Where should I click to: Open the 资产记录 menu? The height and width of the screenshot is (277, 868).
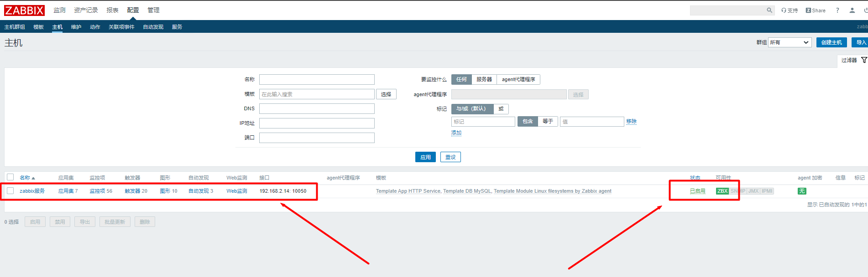pos(86,10)
